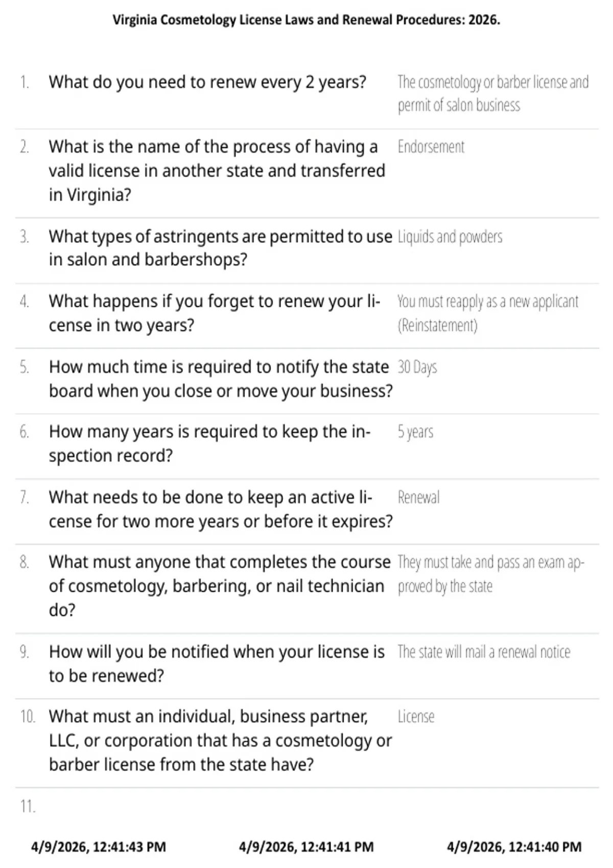Image resolution: width=613 pixels, height=868 pixels.
Task: Click the answer 'Renewal' in row 7
Action: point(418,497)
